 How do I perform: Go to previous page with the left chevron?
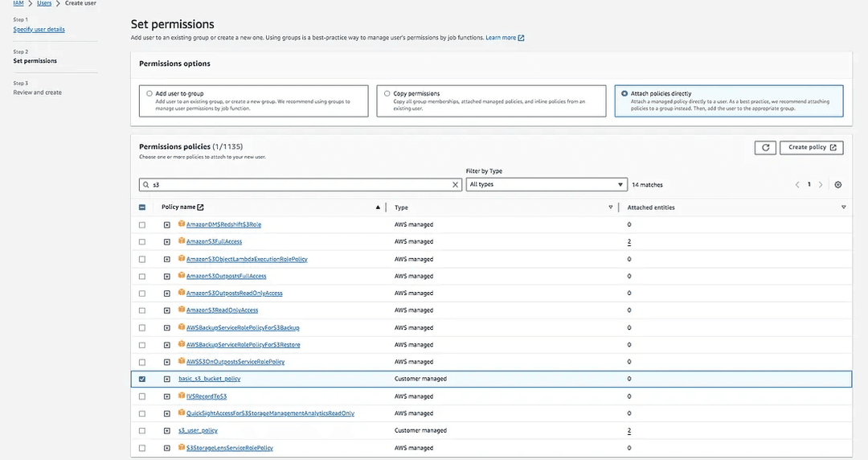797,184
